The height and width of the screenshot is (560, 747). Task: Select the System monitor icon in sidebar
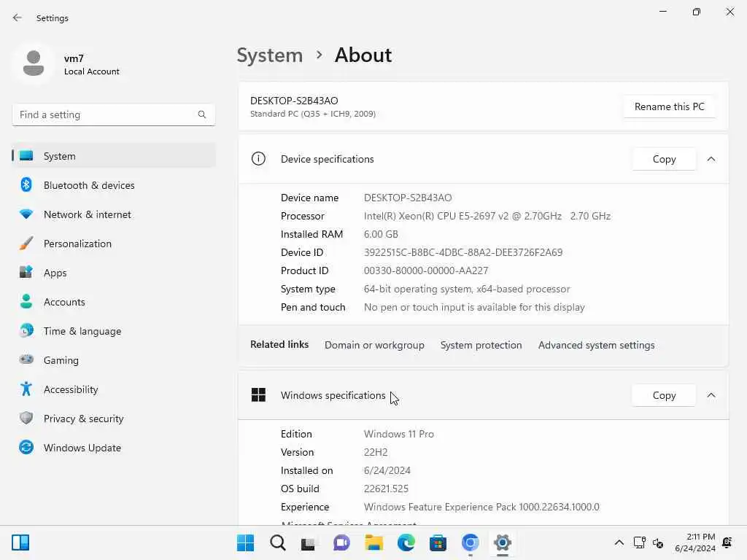tap(26, 156)
